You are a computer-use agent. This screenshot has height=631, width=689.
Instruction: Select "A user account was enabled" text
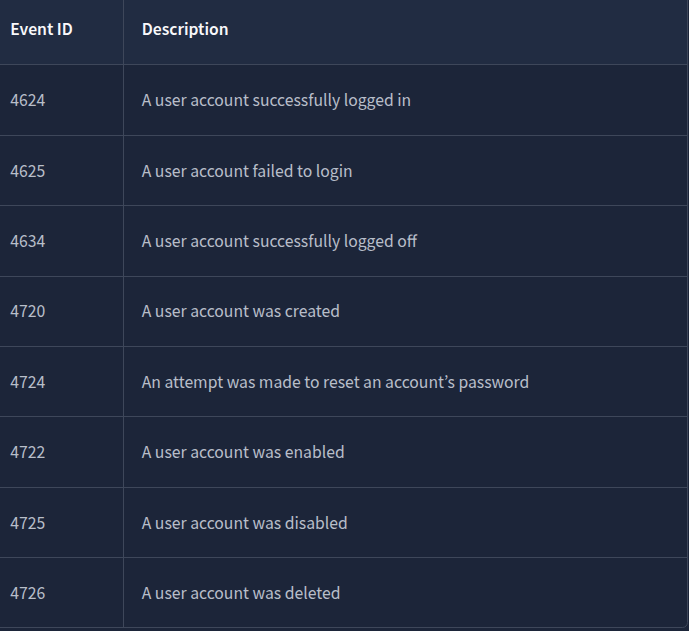point(243,452)
